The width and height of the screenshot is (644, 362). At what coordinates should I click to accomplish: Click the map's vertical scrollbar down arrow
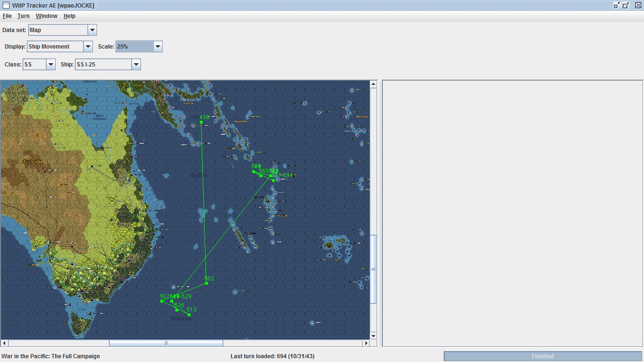(373, 336)
